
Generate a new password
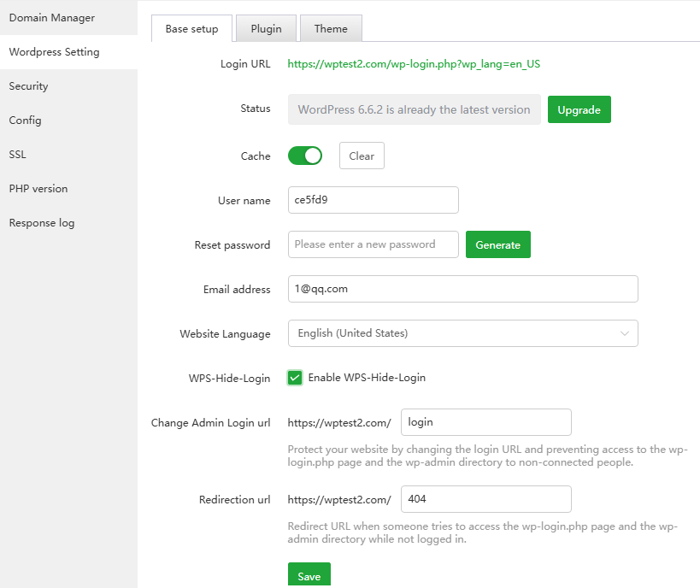497,244
